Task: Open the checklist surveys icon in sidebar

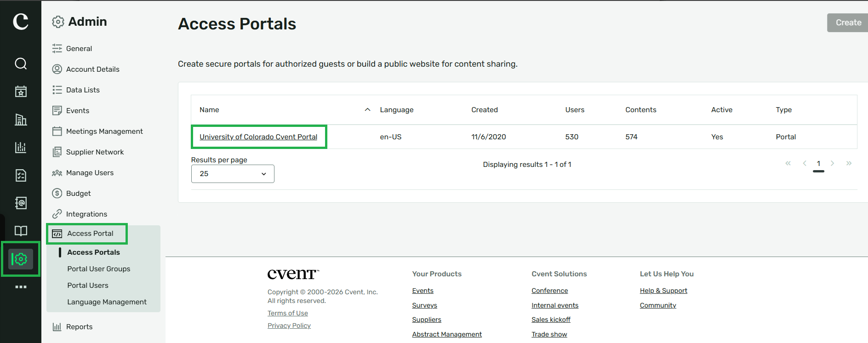Action: [x=21, y=175]
